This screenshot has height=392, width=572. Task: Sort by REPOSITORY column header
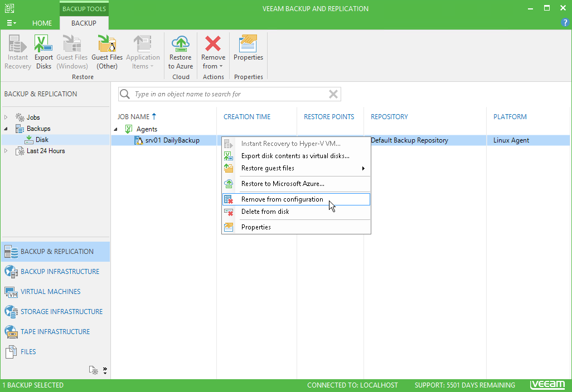point(389,116)
